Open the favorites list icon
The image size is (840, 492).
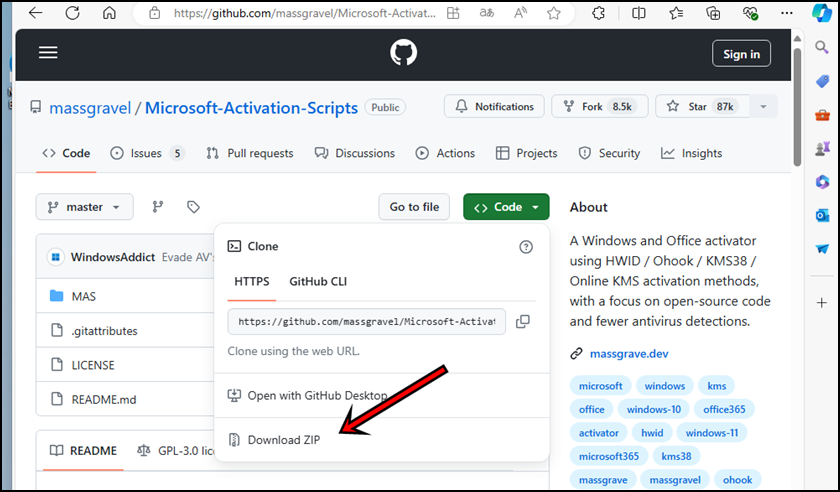click(x=676, y=13)
